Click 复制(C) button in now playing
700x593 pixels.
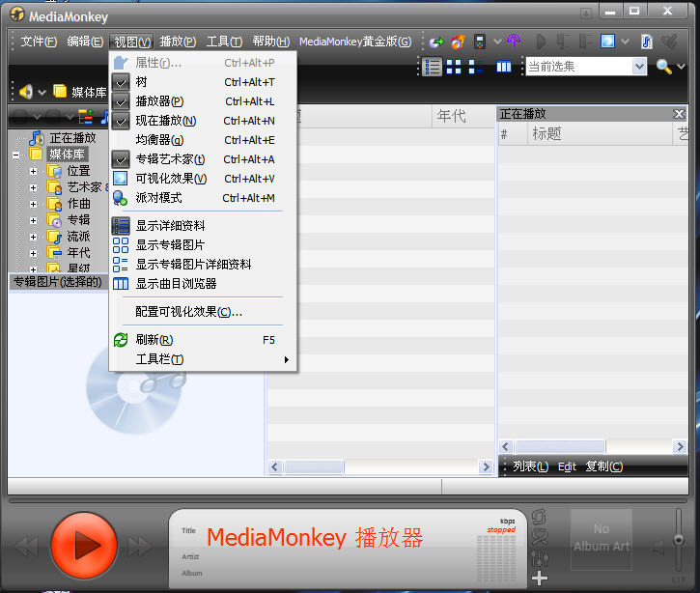click(x=603, y=466)
